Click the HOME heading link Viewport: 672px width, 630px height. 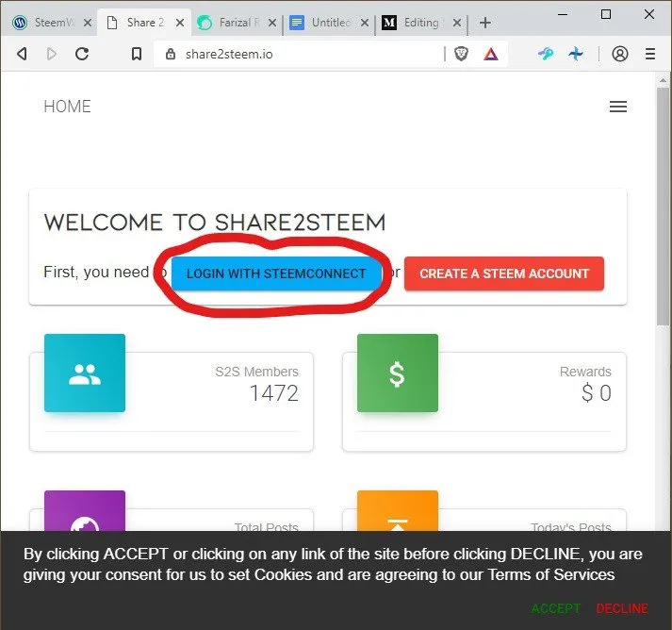point(67,107)
